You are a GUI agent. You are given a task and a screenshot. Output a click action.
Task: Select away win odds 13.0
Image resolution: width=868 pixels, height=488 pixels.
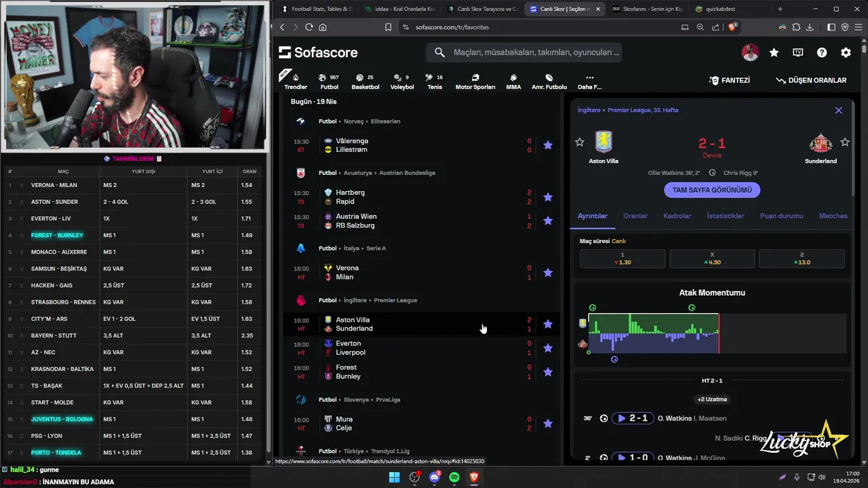click(802, 258)
